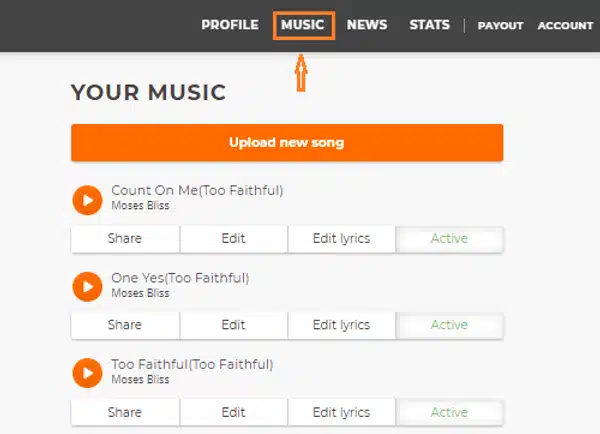Screen dimensions: 600x434
Task: Open the Stats tab
Action: [x=429, y=25]
